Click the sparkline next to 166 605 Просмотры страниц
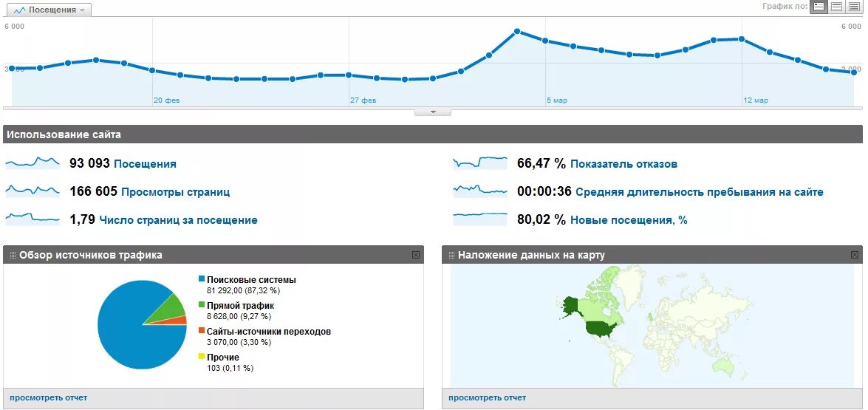 pyautogui.click(x=32, y=191)
